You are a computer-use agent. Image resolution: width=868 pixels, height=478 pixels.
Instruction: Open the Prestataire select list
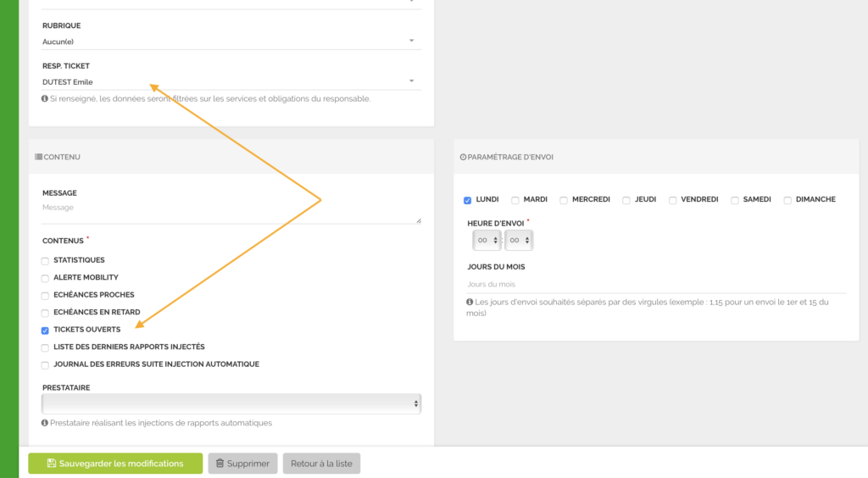[x=231, y=404]
